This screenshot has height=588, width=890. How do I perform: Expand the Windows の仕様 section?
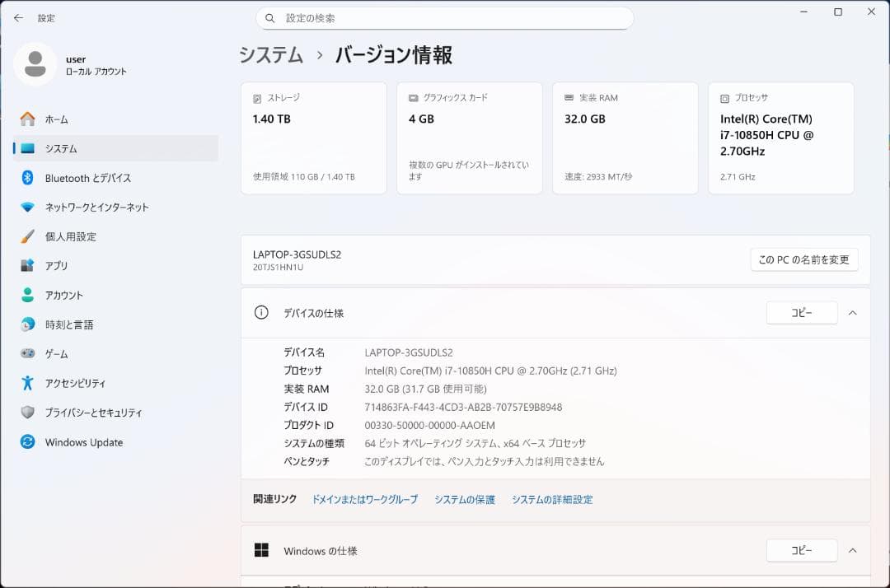pos(852,551)
